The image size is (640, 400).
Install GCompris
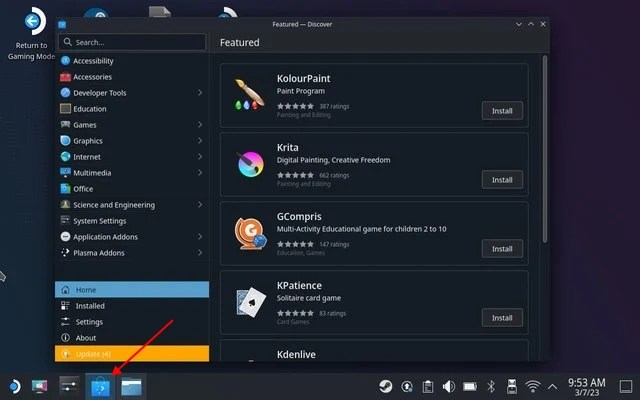pyautogui.click(x=502, y=249)
